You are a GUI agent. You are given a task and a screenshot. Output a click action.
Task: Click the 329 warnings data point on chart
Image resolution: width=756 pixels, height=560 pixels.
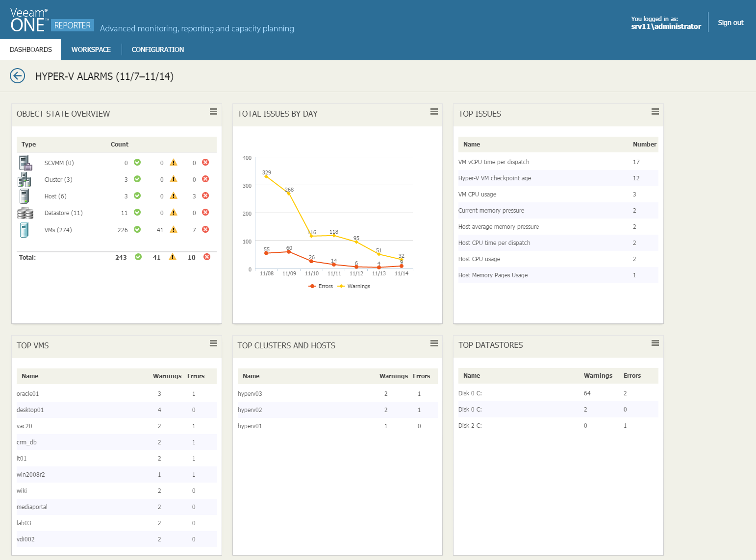[x=266, y=176]
